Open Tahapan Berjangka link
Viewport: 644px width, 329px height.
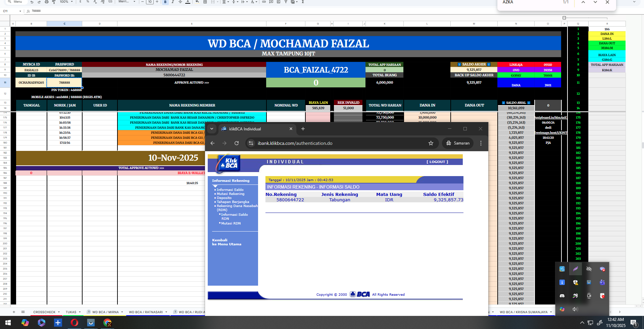click(x=233, y=202)
